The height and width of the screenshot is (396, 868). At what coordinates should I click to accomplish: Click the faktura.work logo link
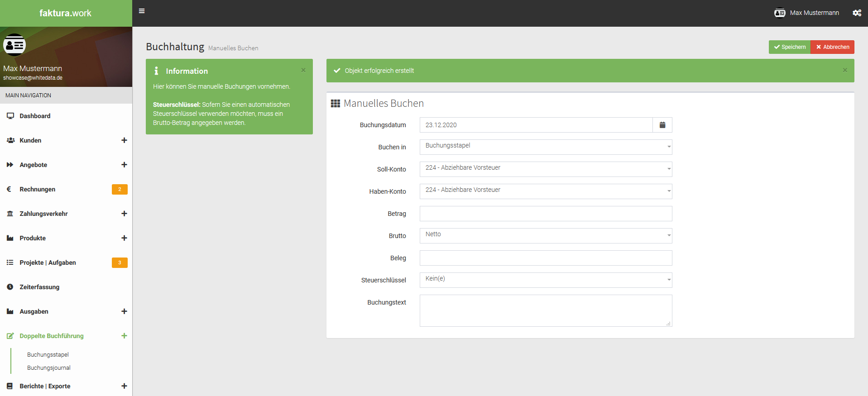[x=65, y=13]
